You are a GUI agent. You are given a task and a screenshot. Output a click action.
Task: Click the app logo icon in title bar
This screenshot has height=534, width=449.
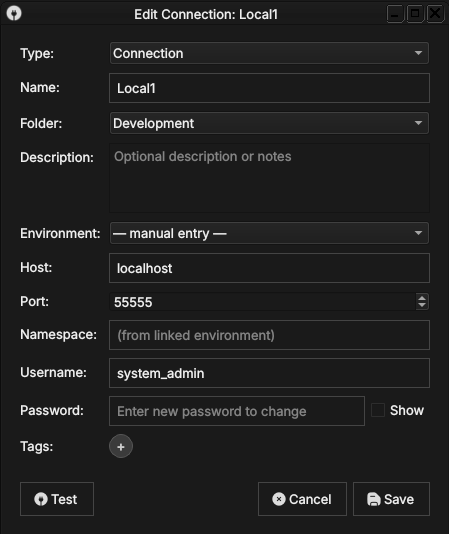[14, 14]
